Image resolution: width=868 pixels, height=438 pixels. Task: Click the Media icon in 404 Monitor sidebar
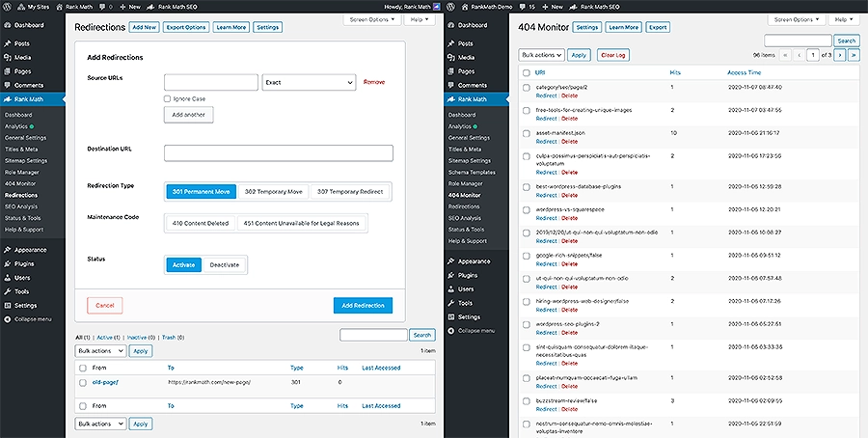(x=452, y=57)
